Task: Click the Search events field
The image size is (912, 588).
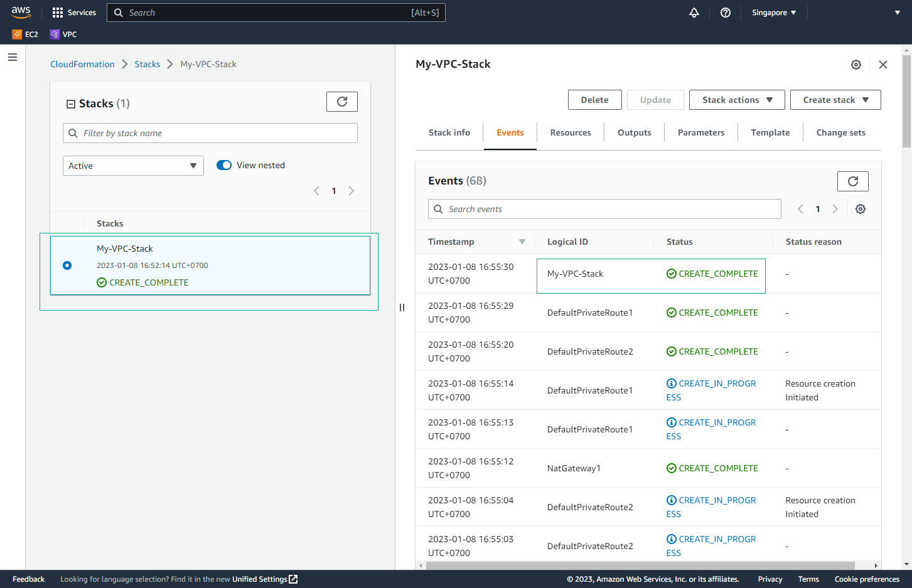Action: coord(604,209)
